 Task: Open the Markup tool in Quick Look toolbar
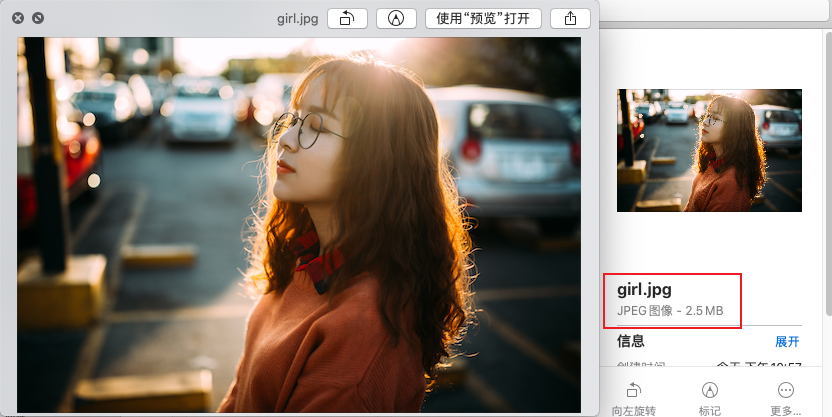click(x=396, y=19)
